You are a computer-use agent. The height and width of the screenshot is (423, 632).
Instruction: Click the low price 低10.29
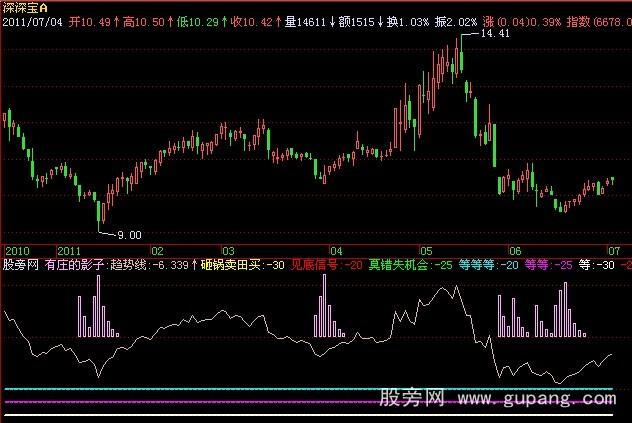(198, 22)
